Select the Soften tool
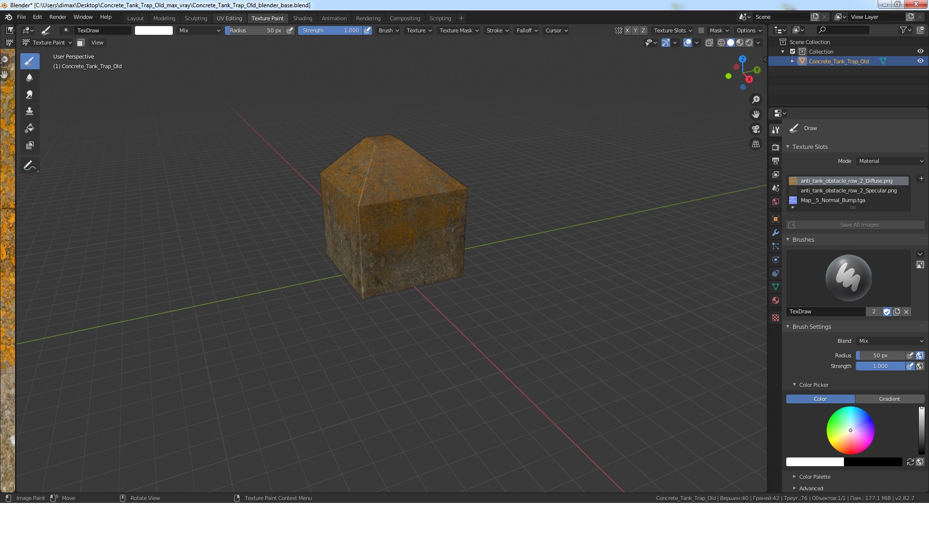The width and height of the screenshot is (929, 560). coord(30,78)
